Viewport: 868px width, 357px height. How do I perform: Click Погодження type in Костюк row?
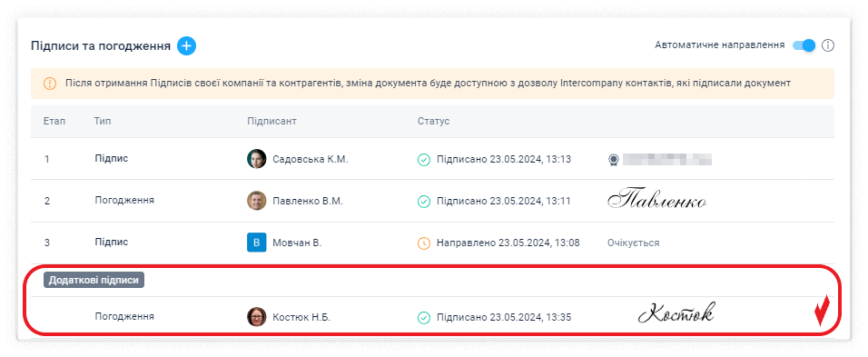pyautogui.click(x=124, y=317)
